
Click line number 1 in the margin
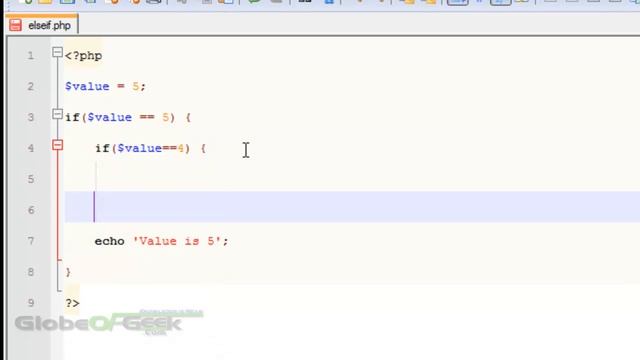[x=31, y=56]
